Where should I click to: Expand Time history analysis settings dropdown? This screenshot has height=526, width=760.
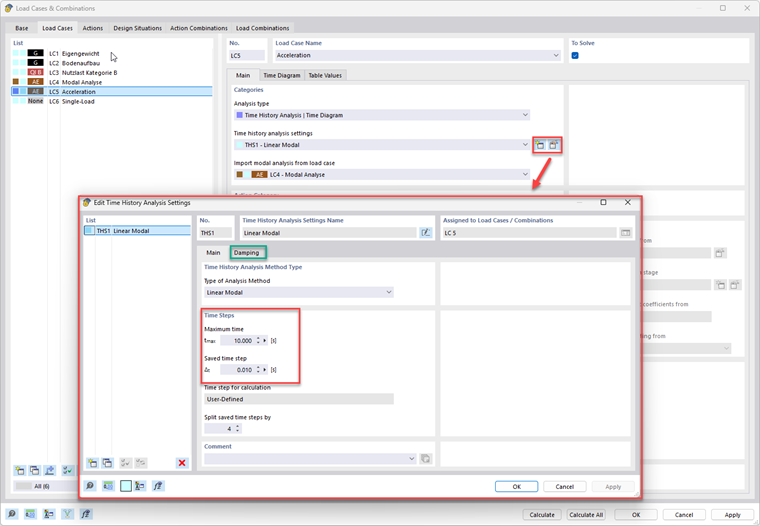(525, 144)
